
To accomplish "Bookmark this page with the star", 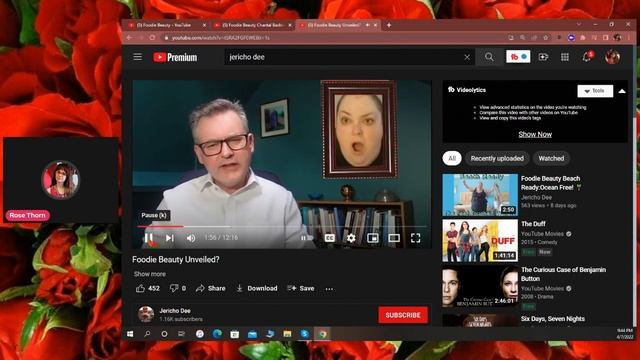I will [545, 38].
